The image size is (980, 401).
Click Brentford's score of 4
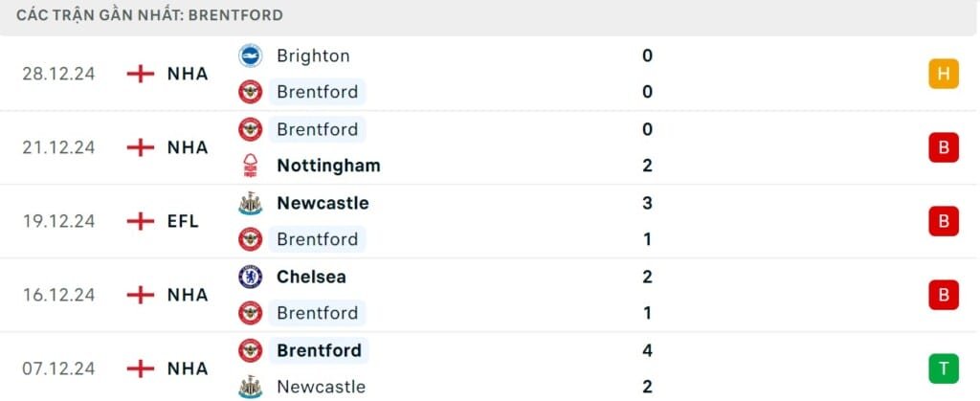648,350
